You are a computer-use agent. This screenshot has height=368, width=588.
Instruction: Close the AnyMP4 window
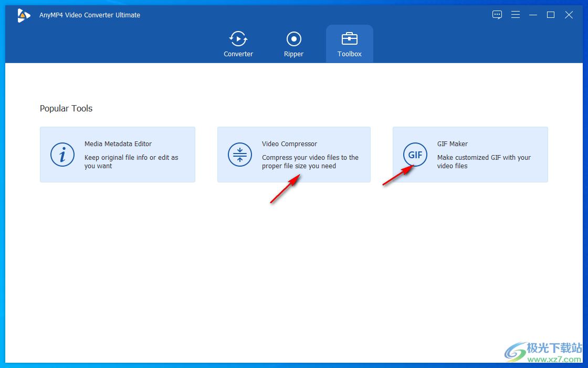tap(569, 15)
